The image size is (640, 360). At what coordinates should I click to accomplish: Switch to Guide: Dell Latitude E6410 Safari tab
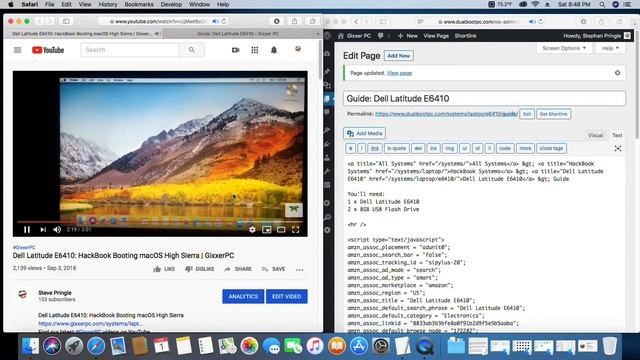(238, 33)
